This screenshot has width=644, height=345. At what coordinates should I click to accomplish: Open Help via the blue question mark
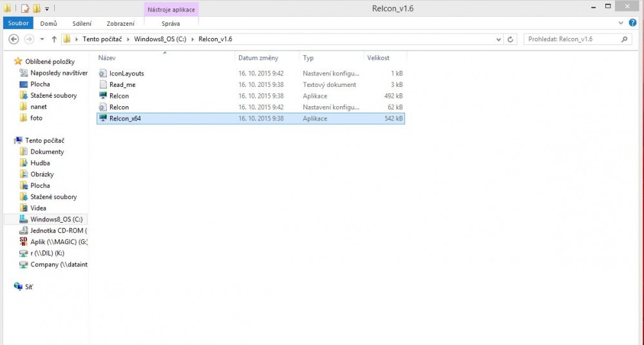632,23
